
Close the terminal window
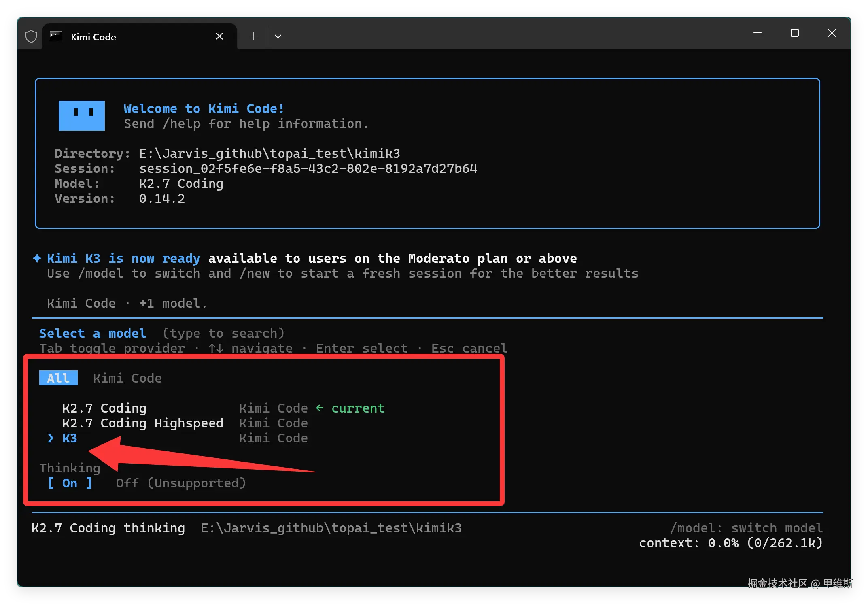tap(832, 33)
